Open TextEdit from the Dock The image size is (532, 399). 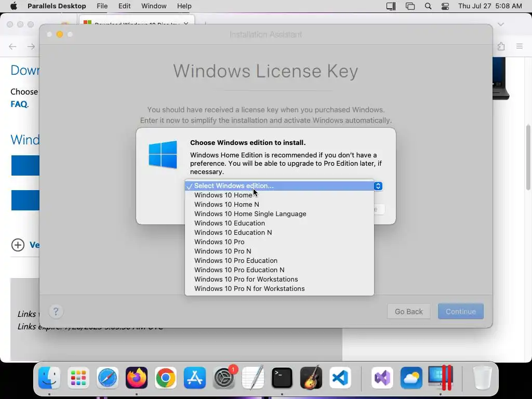pos(253,378)
